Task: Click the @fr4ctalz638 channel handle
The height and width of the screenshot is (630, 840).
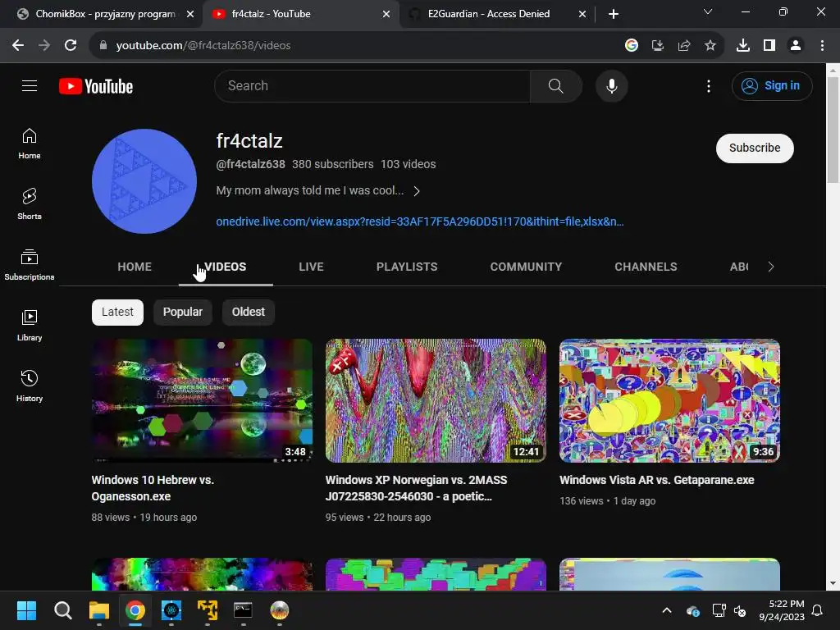Action: point(251,164)
